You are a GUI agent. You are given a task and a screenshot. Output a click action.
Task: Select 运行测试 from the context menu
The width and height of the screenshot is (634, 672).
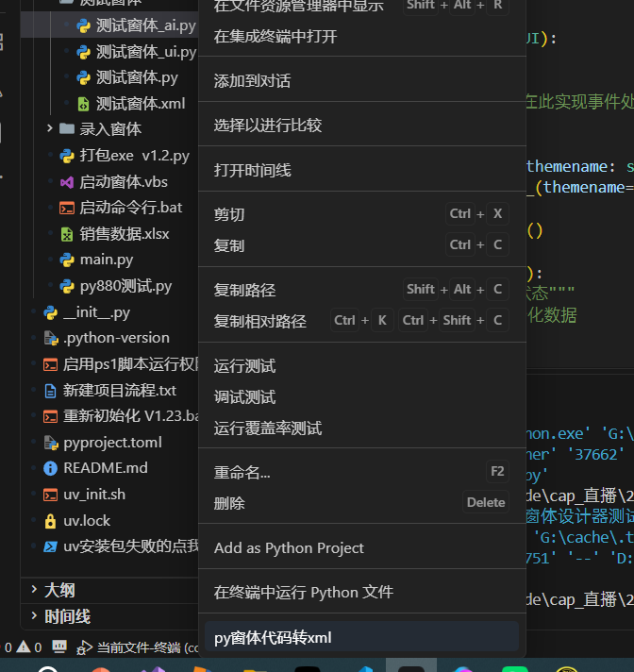coord(362,366)
